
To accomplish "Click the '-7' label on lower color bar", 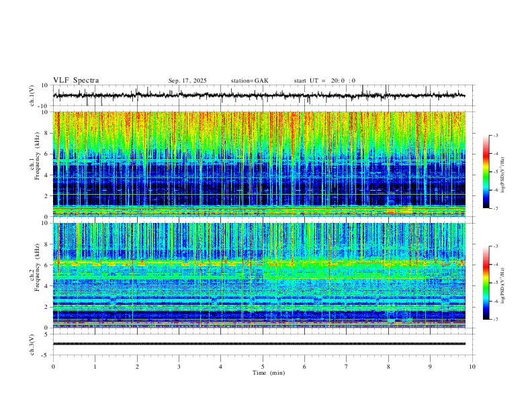I will point(495,320).
